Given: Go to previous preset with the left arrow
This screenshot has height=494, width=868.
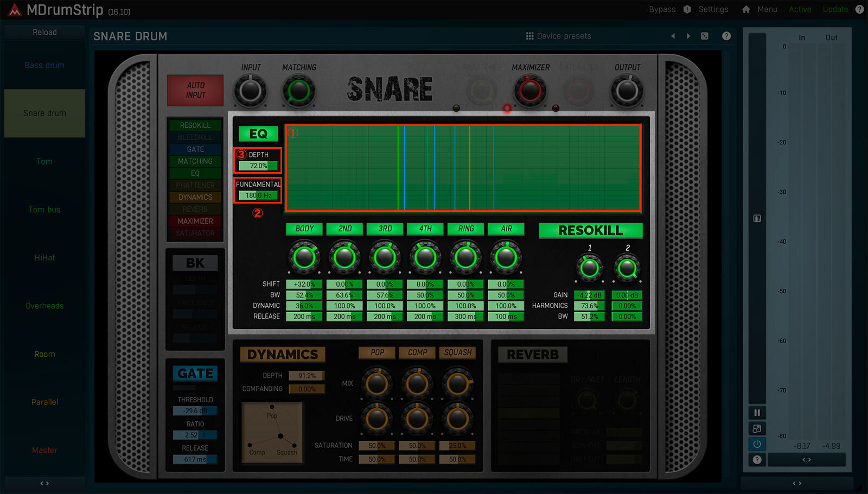Looking at the screenshot, I should [x=673, y=36].
